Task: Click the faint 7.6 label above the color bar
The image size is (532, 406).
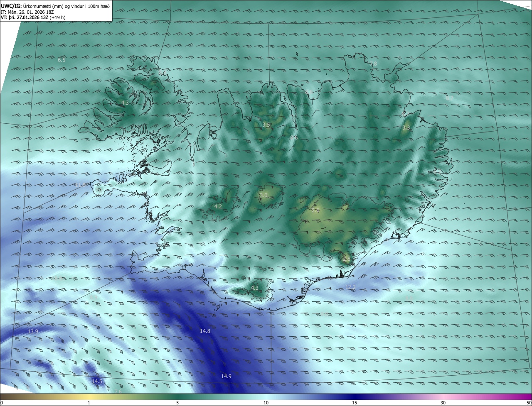Action: pyautogui.click(x=118, y=391)
